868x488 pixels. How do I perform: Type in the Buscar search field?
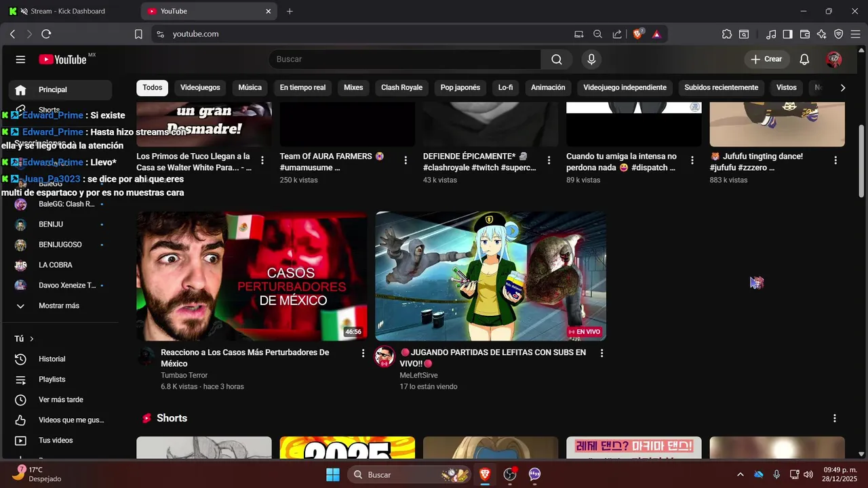click(x=406, y=60)
